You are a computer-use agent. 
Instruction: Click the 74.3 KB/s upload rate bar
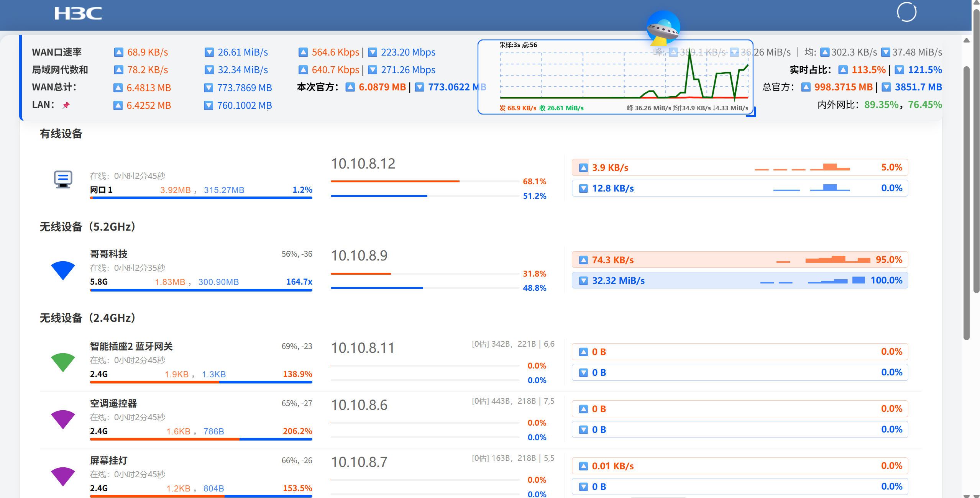[740, 260]
